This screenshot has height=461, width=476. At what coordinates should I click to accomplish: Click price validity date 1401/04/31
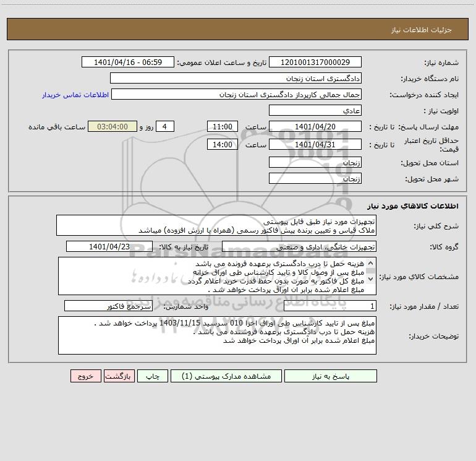[315, 144]
